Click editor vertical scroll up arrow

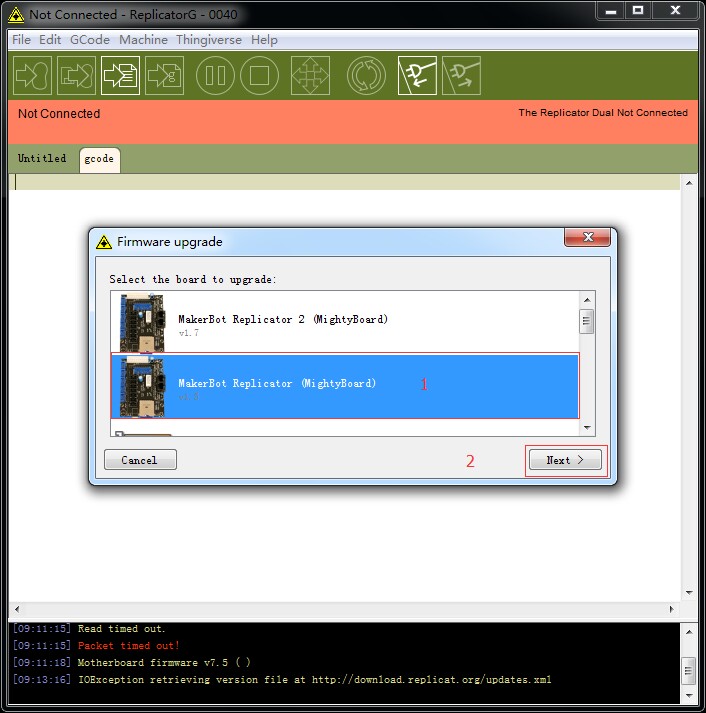[x=689, y=183]
